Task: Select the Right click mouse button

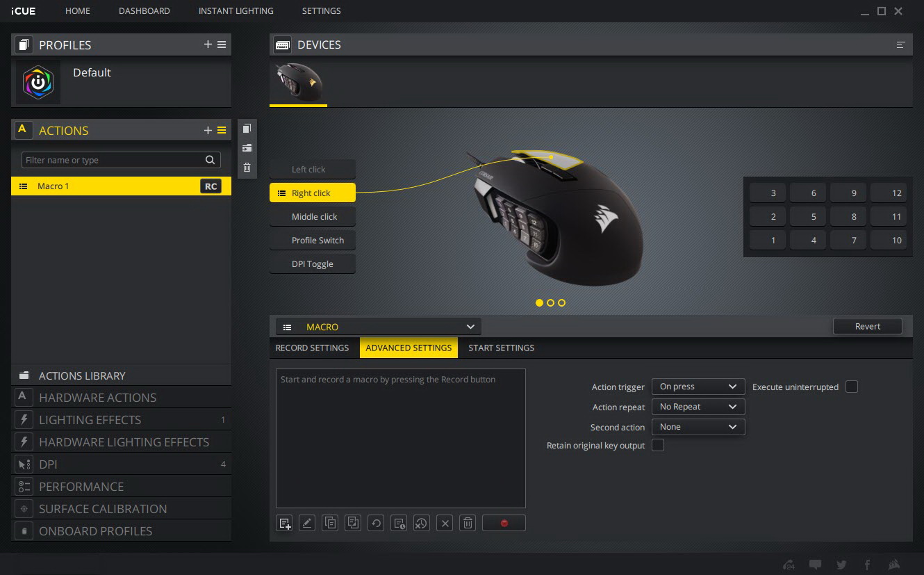Action: coord(313,193)
